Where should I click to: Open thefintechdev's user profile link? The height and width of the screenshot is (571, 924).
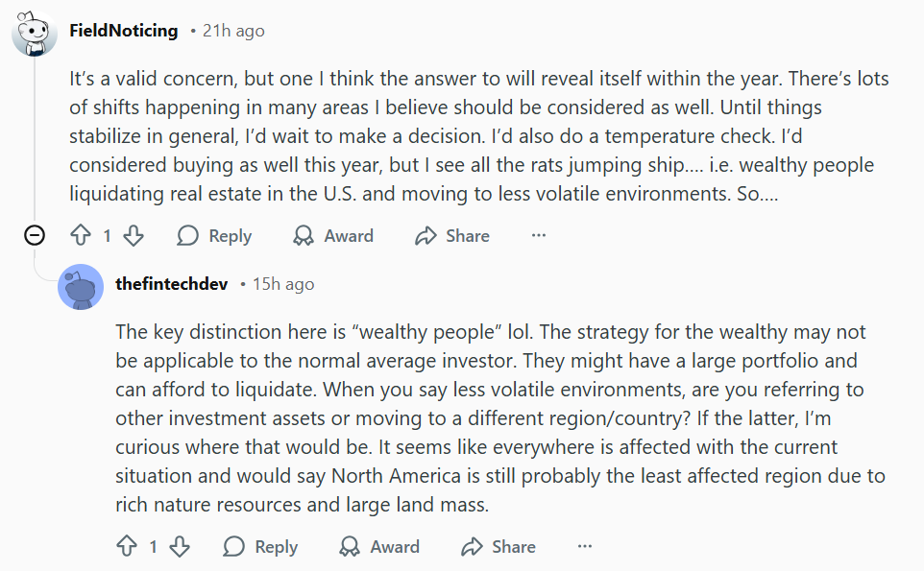click(x=172, y=284)
